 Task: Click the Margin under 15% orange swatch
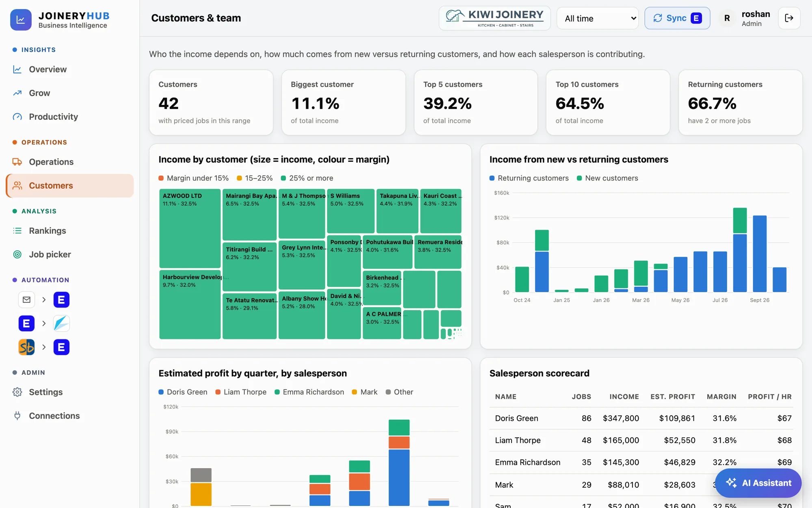click(x=161, y=178)
